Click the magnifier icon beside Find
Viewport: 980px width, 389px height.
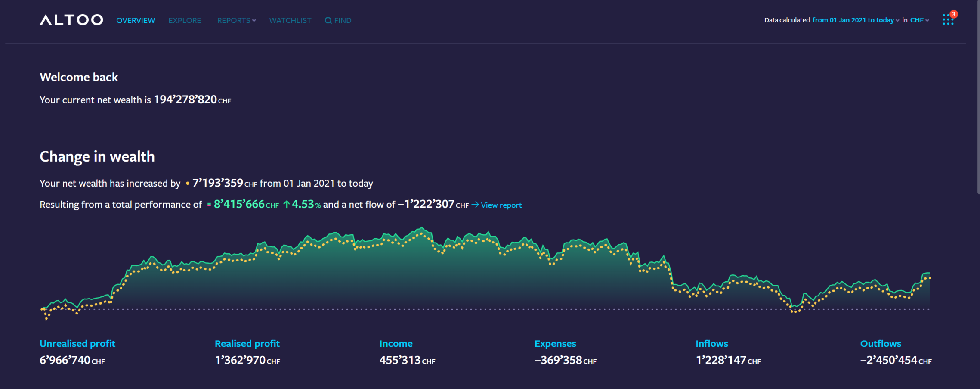(x=328, y=20)
